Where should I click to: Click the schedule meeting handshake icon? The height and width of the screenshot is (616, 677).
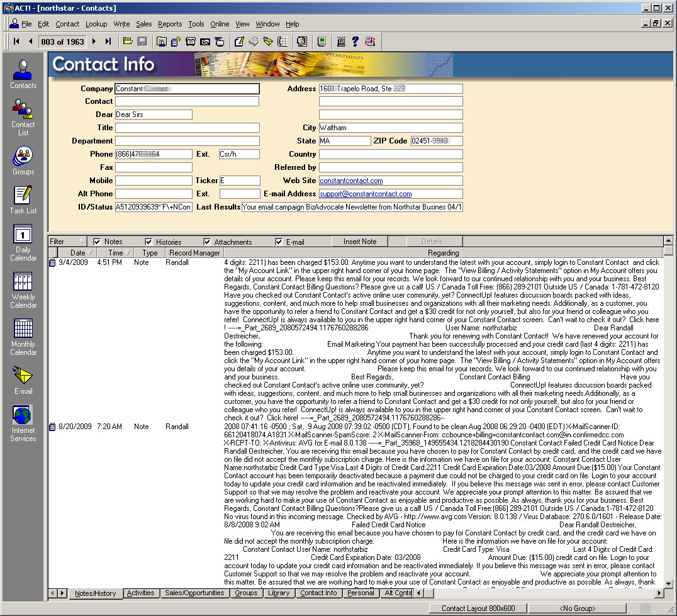(x=205, y=42)
